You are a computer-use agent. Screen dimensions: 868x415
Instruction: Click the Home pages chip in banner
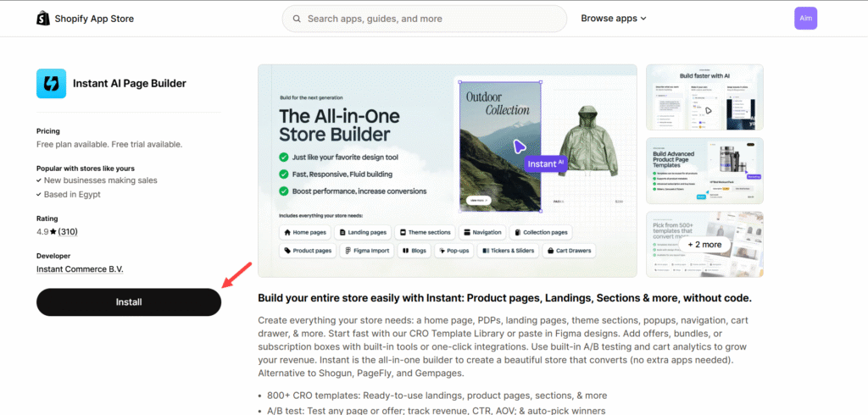tap(305, 232)
